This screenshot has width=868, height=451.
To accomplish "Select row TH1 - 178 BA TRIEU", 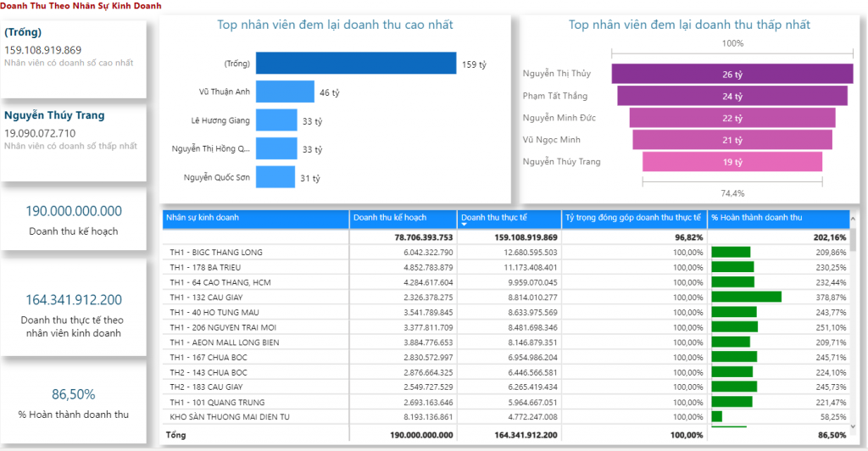I will coord(506,267).
